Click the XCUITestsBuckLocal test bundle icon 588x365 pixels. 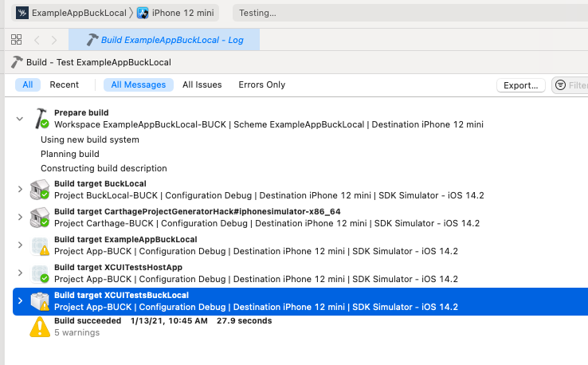[x=40, y=301]
